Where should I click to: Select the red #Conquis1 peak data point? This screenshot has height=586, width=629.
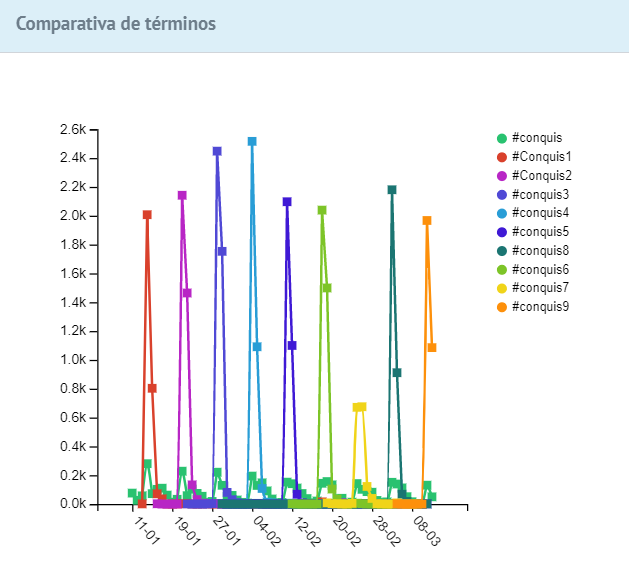tap(147, 215)
